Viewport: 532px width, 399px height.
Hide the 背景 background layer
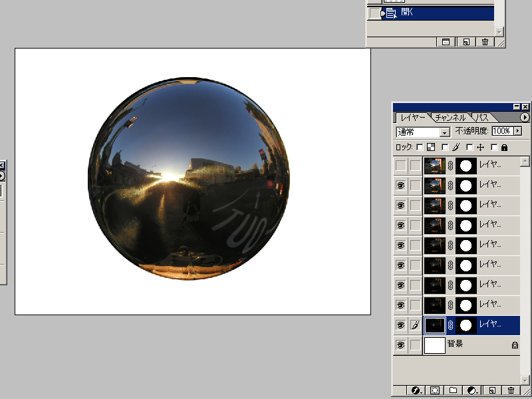pyautogui.click(x=400, y=345)
